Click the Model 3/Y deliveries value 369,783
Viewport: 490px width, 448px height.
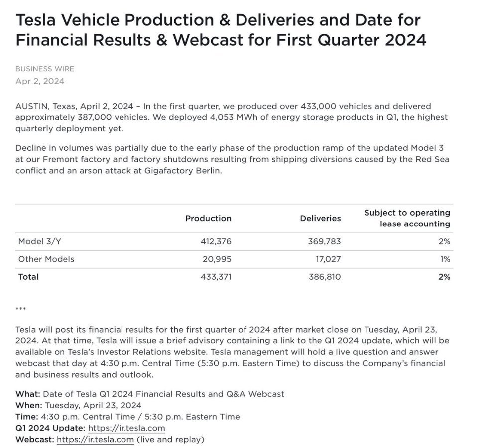325,241
